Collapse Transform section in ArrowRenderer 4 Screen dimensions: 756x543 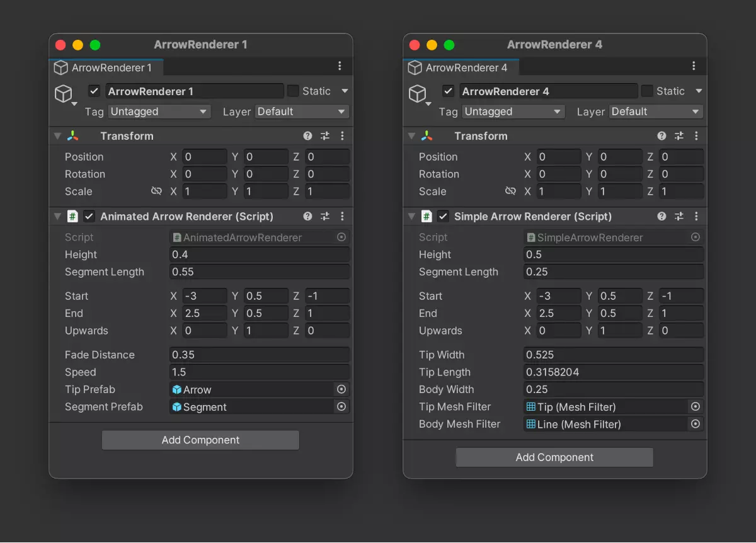(411, 136)
